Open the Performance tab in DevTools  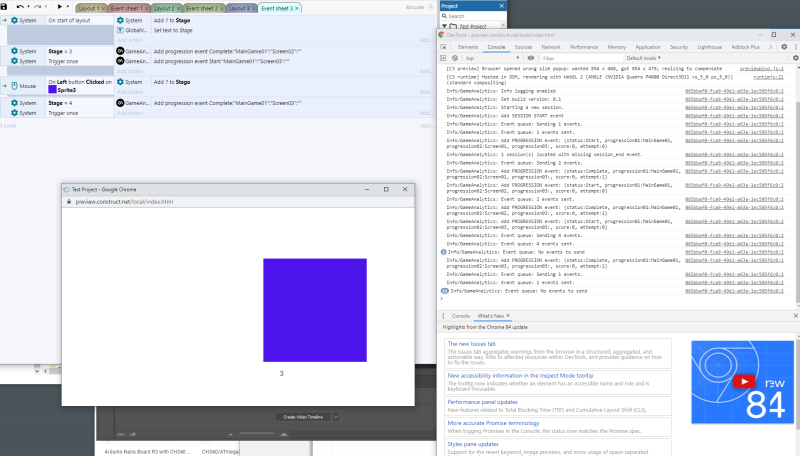(x=584, y=47)
